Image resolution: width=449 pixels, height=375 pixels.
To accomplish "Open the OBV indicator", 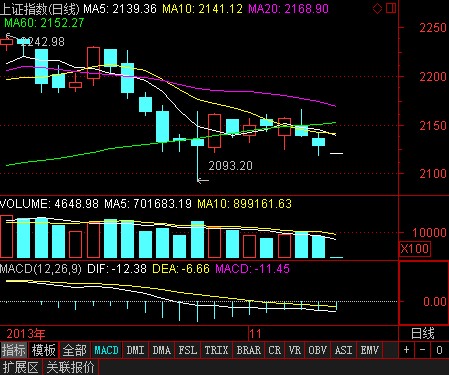I will pos(317,350).
